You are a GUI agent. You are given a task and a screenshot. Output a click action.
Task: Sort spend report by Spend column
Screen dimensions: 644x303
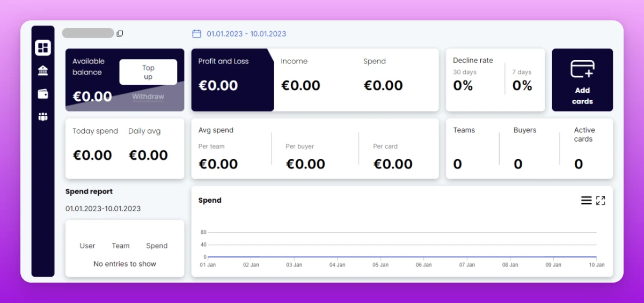click(x=157, y=246)
